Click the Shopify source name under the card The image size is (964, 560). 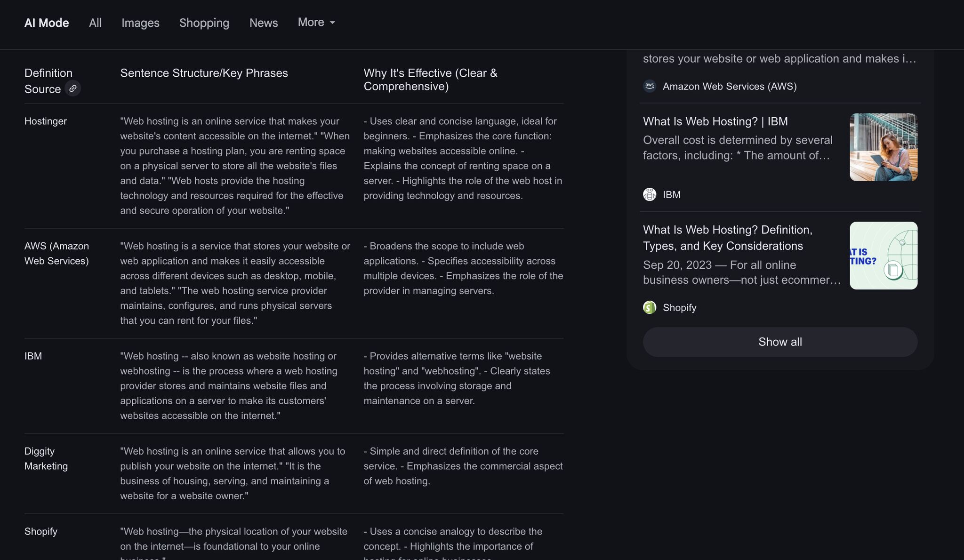click(679, 308)
